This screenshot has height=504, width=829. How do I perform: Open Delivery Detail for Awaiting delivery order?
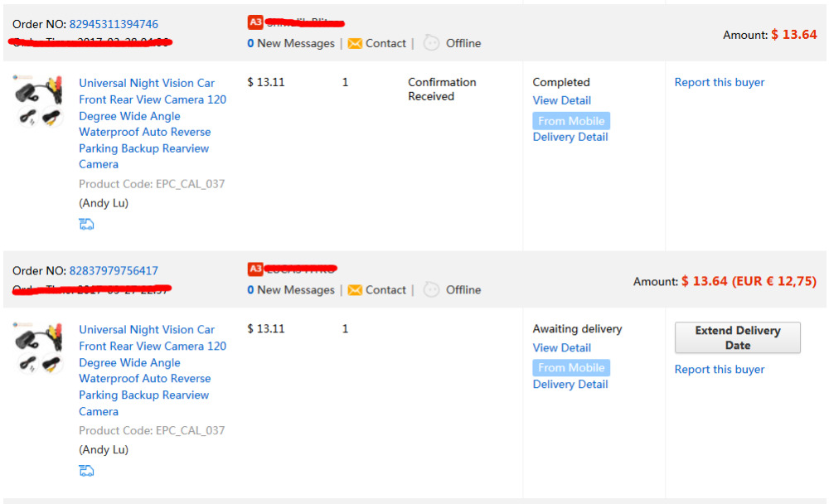pos(570,384)
